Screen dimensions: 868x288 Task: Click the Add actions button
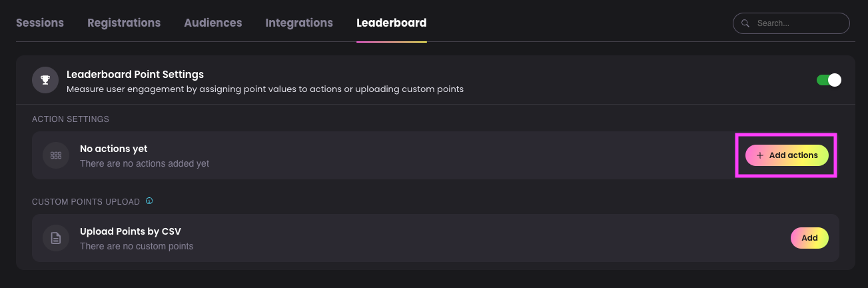tap(787, 155)
